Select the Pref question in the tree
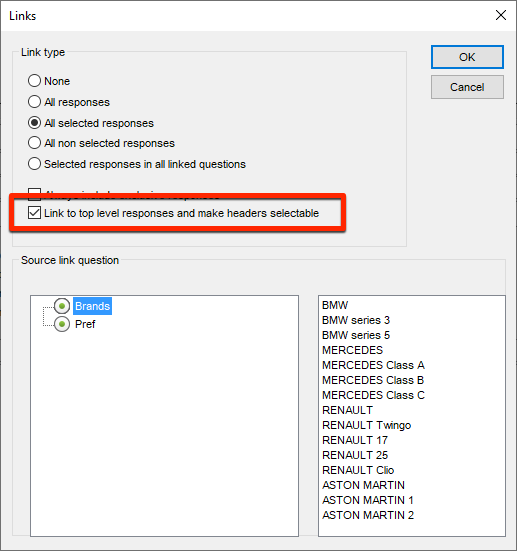The width and height of the screenshot is (517, 551). [x=85, y=324]
